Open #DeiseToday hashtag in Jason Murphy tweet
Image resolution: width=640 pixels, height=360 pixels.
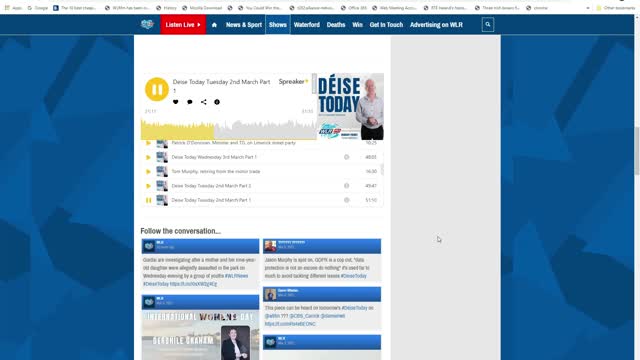pyautogui.click(x=354, y=276)
